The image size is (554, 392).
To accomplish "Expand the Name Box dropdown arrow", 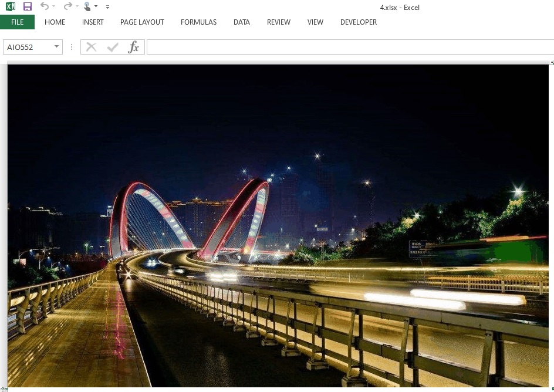I will (56, 48).
